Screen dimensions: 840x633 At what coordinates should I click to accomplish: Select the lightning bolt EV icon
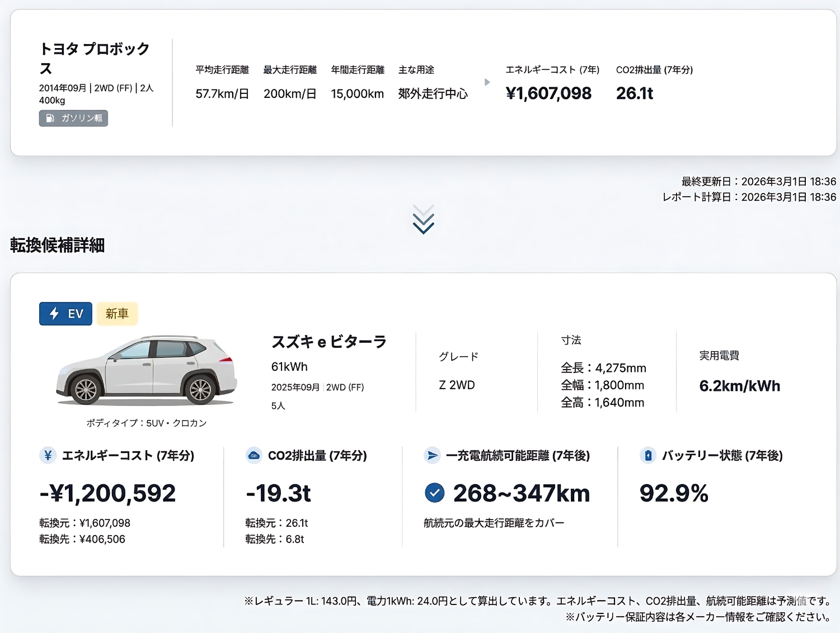coord(54,314)
